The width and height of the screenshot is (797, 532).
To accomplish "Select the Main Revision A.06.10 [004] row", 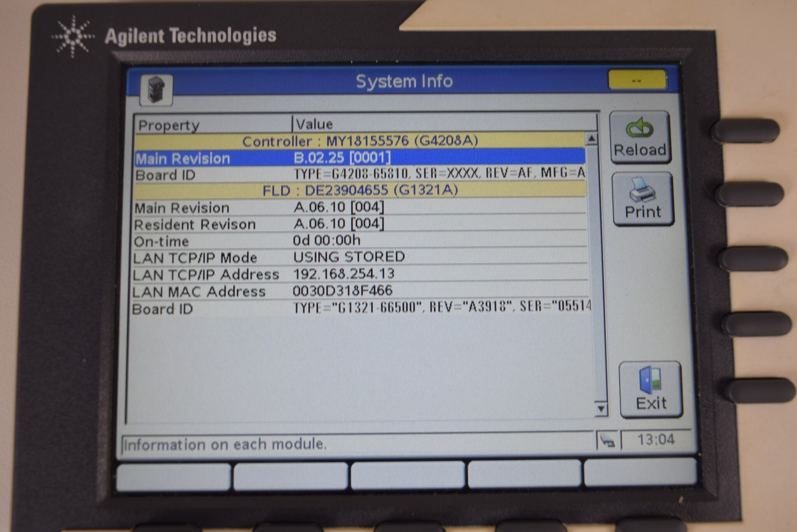I will [360, 207].
